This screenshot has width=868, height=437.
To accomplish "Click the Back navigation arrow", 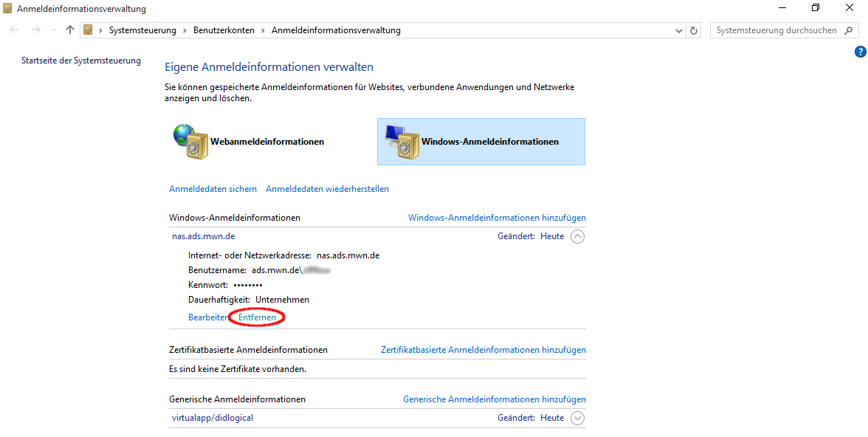I will pyautogui.click(x=15, y=30).
